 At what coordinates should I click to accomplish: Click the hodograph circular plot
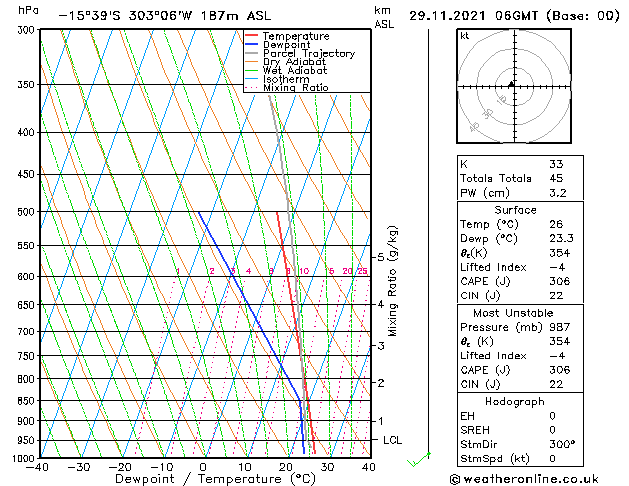point(514,86)
